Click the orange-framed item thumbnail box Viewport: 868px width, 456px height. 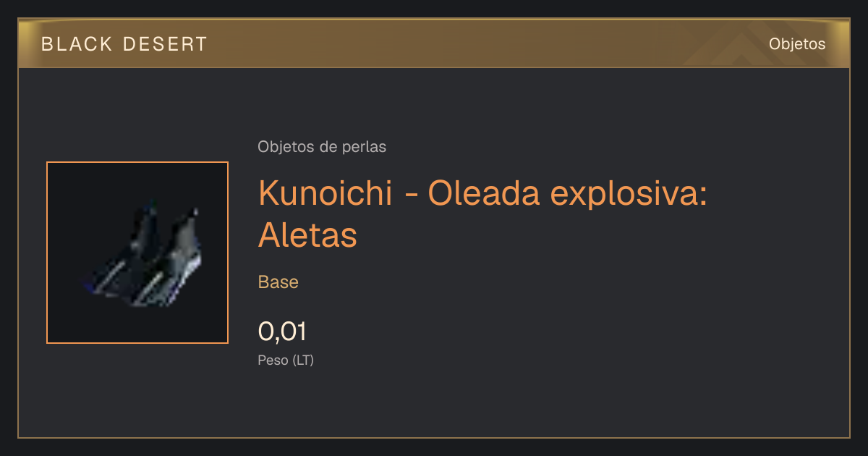137,253
